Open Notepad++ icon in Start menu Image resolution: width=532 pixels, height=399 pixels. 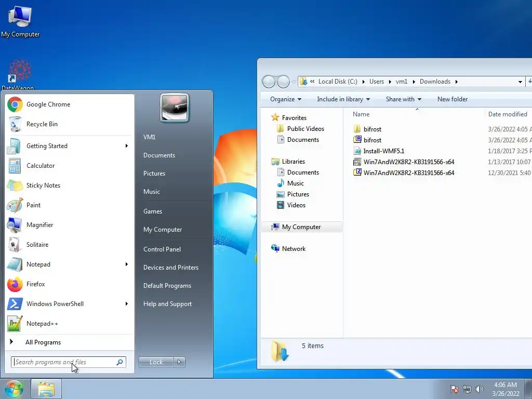pos(15,323)
